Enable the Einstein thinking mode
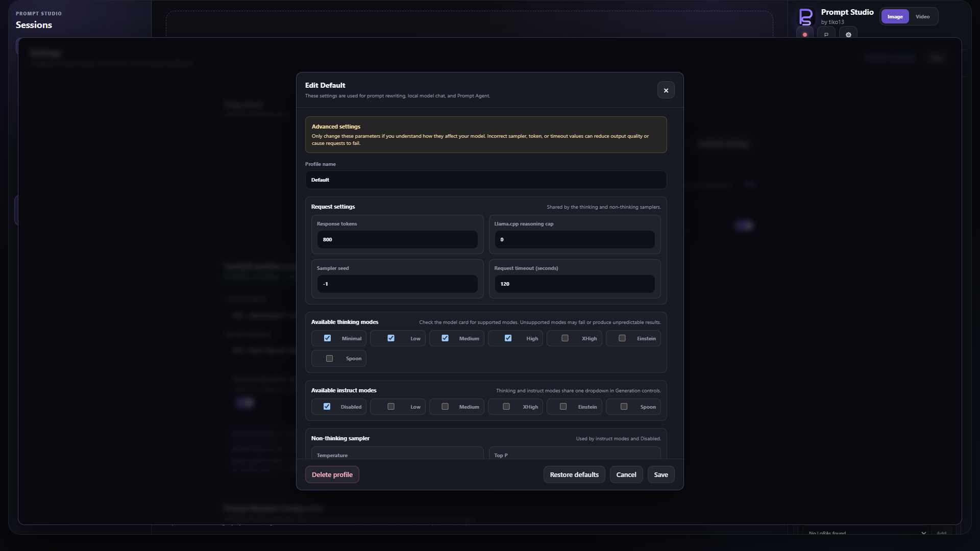This screenshot has height=551, width=980. pyautogui.click(x=622, y=338)
